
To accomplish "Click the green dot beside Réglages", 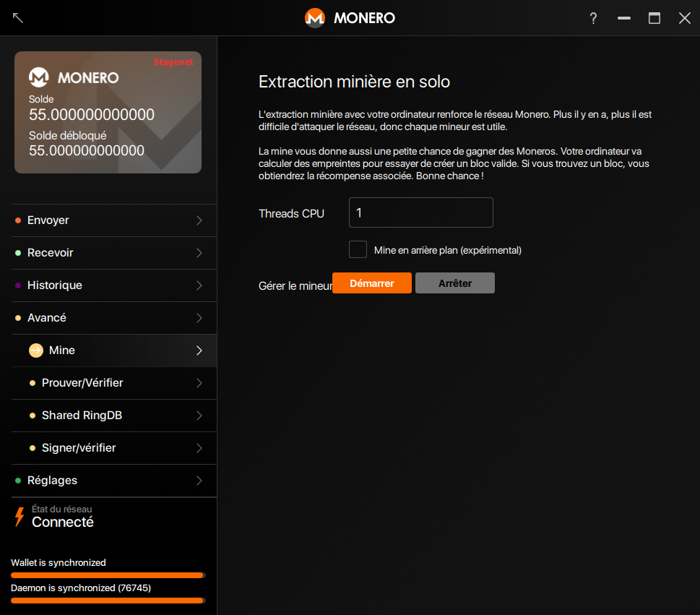I will click(18, 481).
